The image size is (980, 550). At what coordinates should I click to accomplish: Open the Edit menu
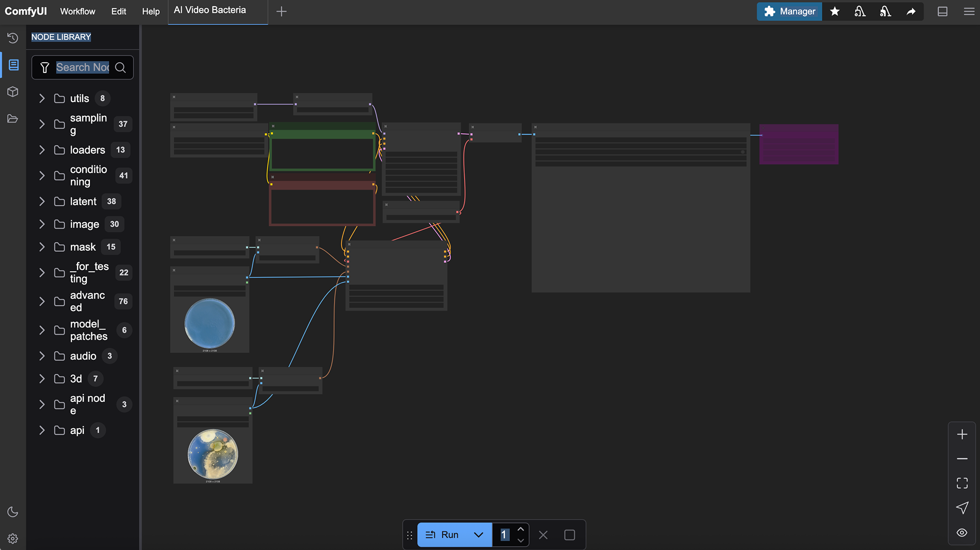pos(118,11)
